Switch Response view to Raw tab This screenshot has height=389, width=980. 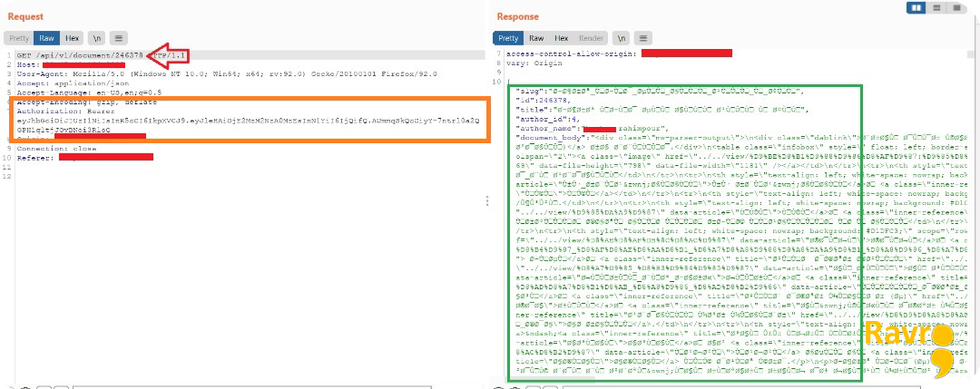[x=536, y=38]
